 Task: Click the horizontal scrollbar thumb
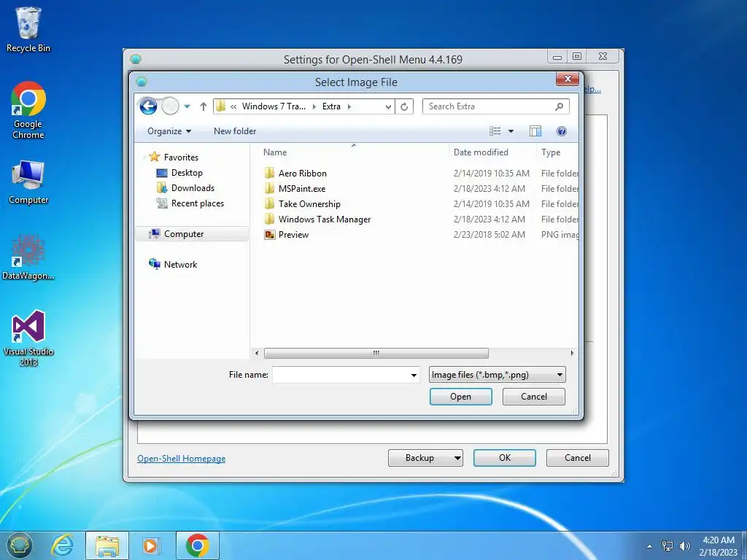376,353
